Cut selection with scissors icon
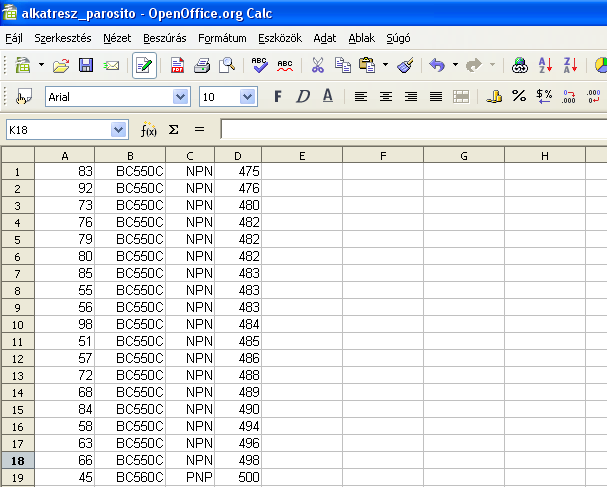Screen dimensions: 607x487 [x=318, y=65]
